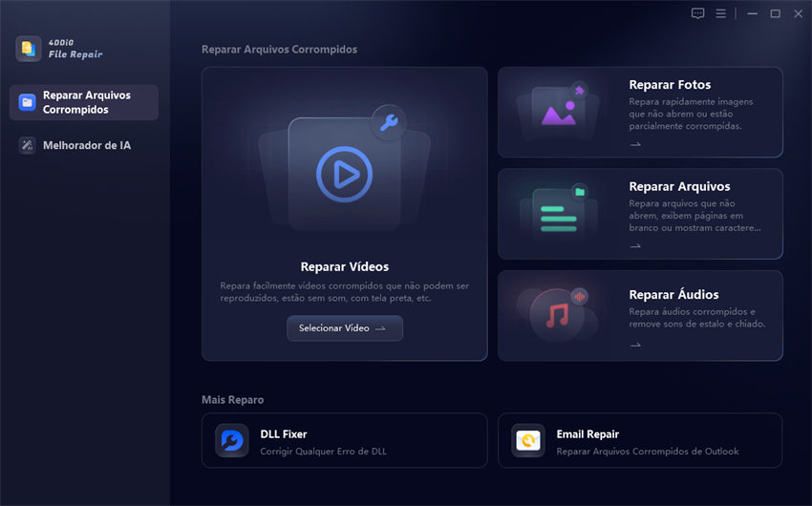Open Melhorador de IA in sidebar
Screen dimensions: 812x506
84,145
